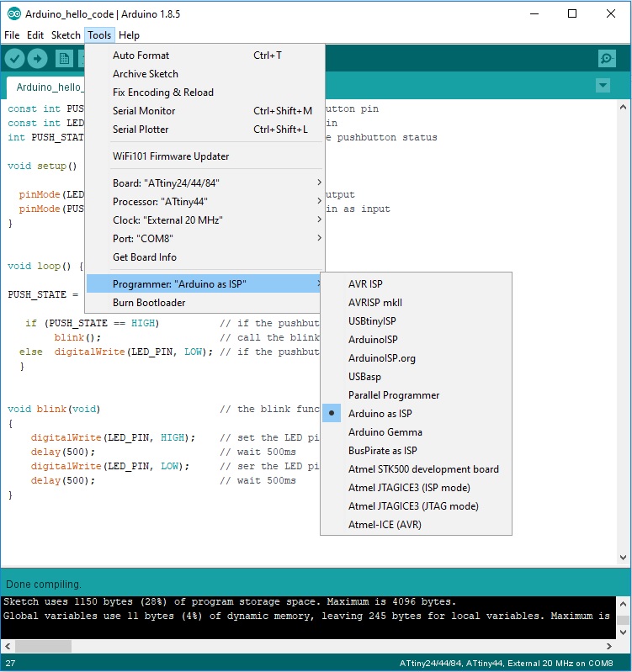632x672 pixels.
Task: Select USBasp programmer
Action: click(416, 376)
